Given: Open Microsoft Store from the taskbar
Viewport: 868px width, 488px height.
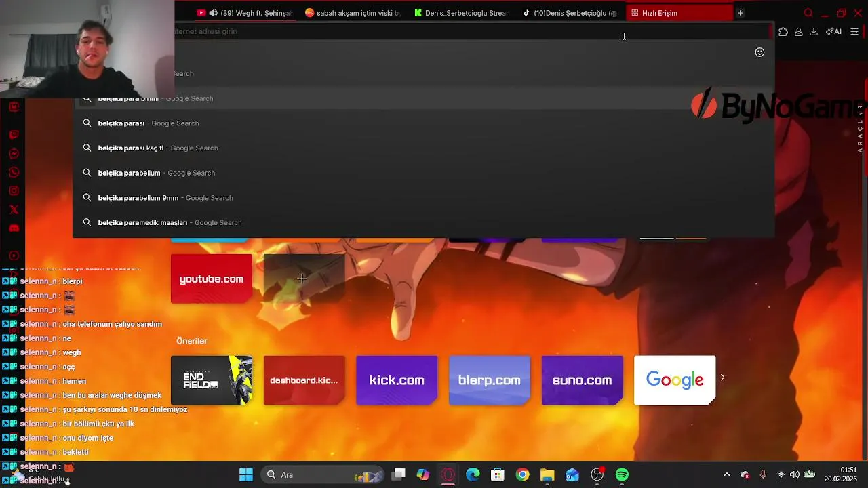Looking at the screenshot, I should [498, 474].
